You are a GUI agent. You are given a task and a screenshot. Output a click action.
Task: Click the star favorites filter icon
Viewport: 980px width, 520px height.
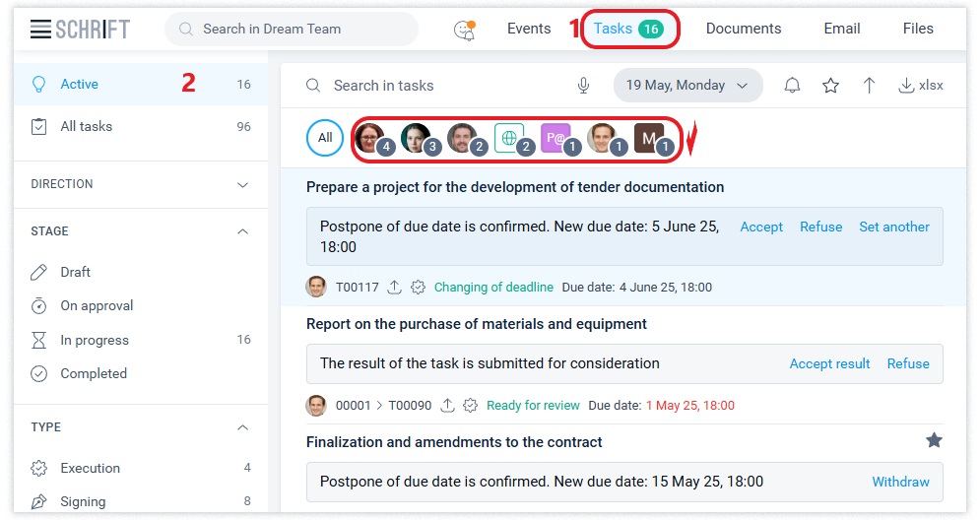(x=830, y=86)
